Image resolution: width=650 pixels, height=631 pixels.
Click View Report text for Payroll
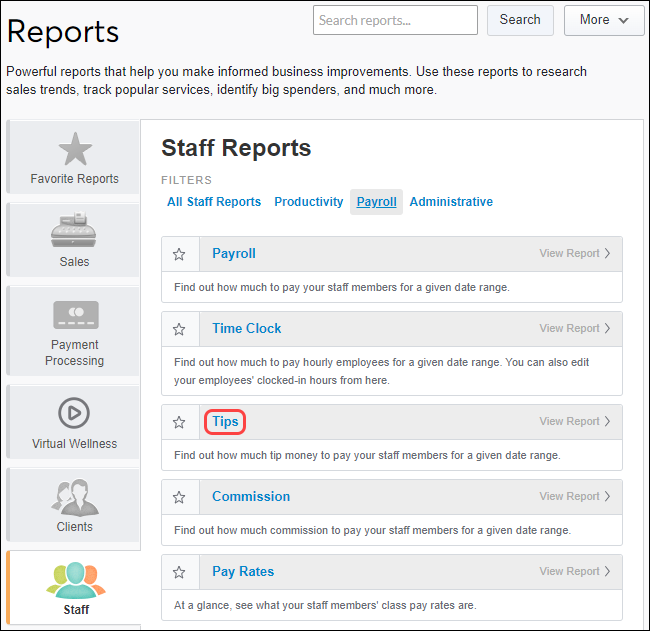coord(569,253)
